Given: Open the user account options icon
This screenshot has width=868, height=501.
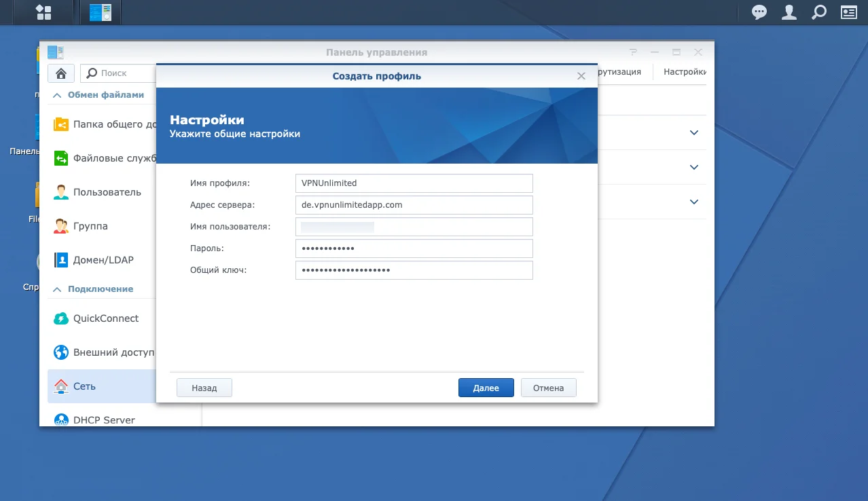Looking at the screenshot, I should click(x=789, y=12).
